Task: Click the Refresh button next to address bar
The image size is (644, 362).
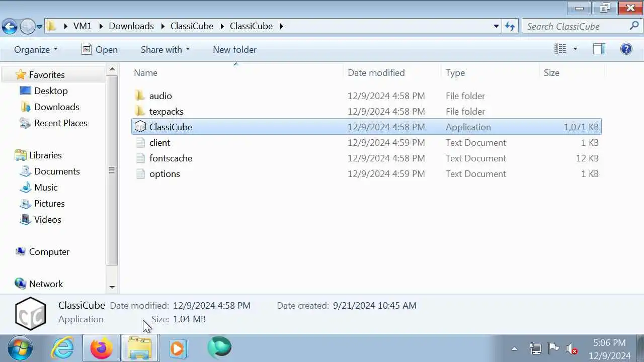Action: click(510, 26)
